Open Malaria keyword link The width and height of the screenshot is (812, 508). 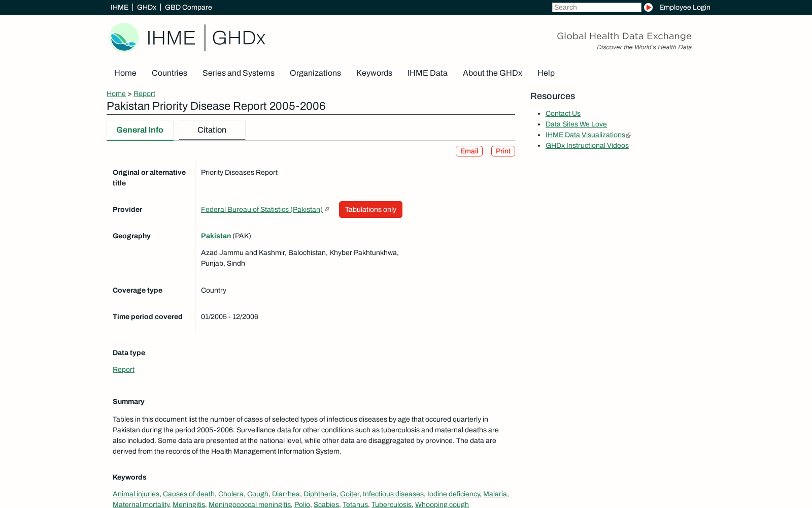495,494
